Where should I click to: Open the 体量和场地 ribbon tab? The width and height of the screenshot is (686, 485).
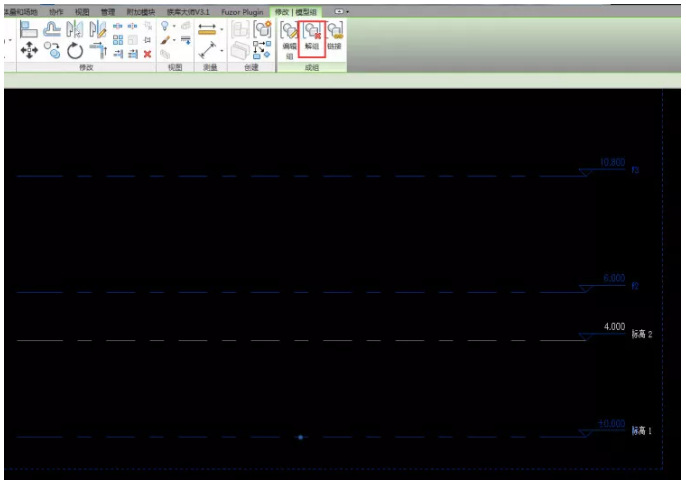[20, 12]
